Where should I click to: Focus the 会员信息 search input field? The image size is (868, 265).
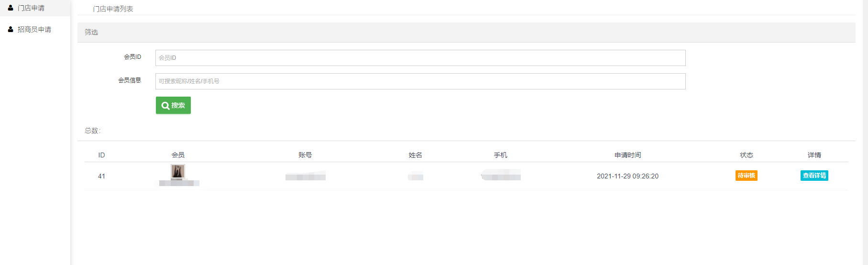click(x=420, y=81)
